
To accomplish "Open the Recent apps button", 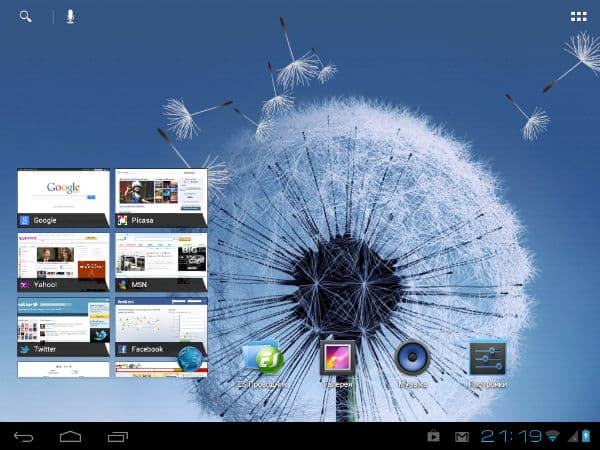I will click(117, 437).
